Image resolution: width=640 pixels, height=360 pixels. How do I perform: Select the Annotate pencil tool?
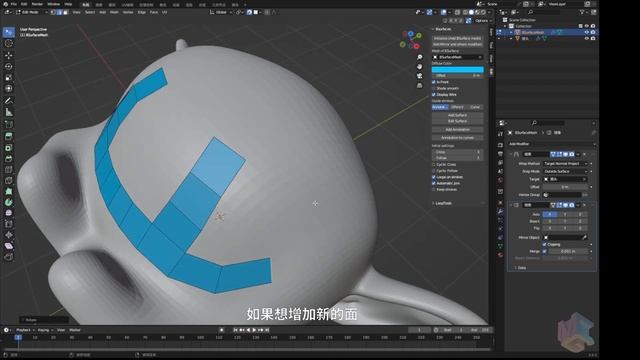[x=9, y=101]
